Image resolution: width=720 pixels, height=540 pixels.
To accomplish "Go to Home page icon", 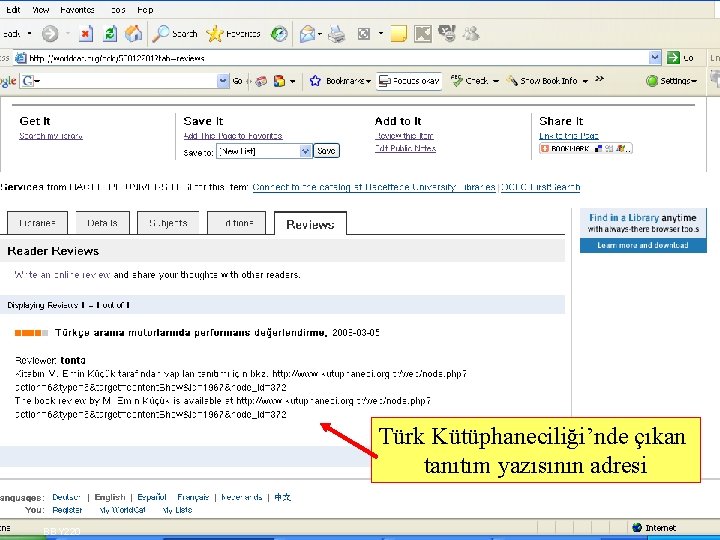I will (x=133, y=34).
